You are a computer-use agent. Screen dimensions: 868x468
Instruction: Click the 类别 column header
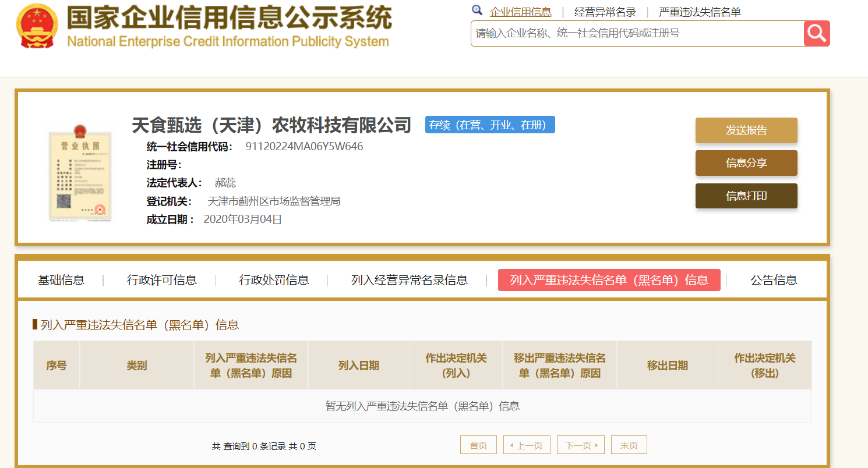click(x=137, y=366)
